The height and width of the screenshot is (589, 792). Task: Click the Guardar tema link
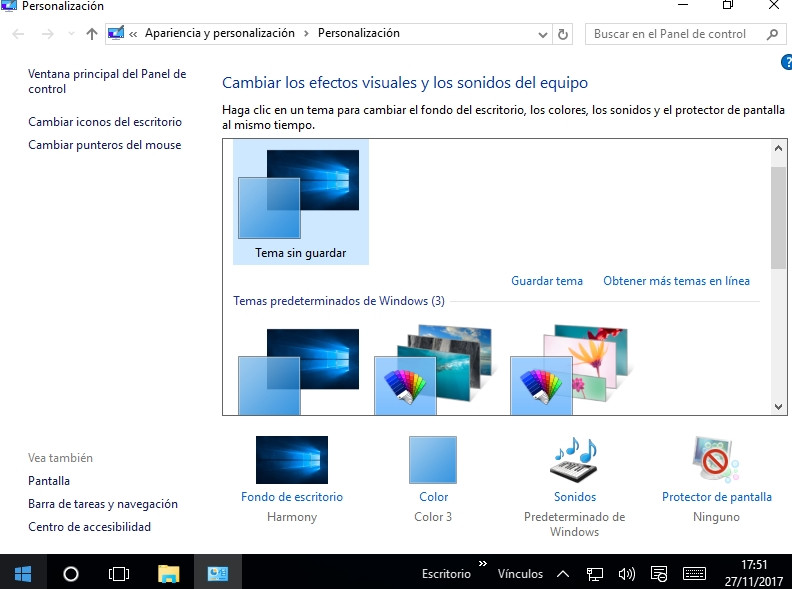[x=546, y=281]
